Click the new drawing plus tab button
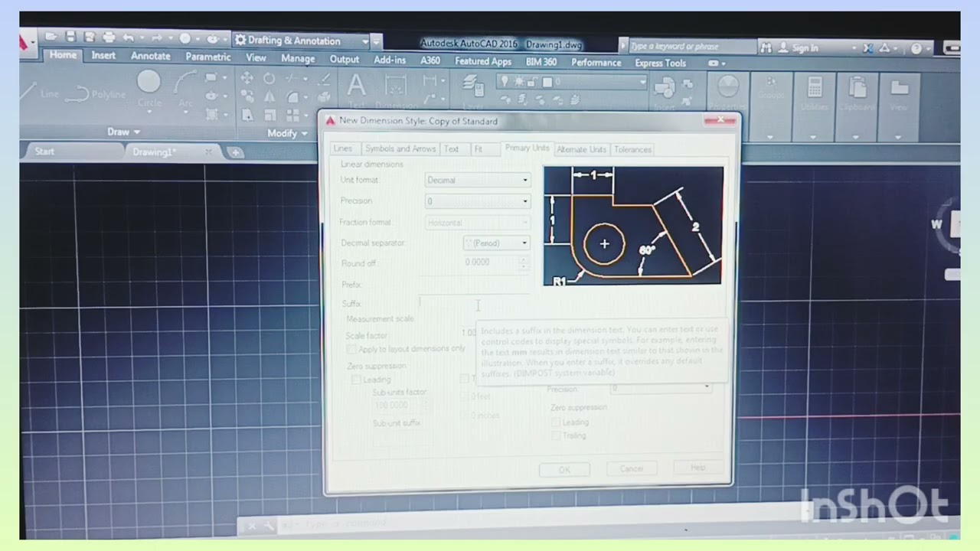The height and width of the screenshot is (551, 980). [236, 152]
